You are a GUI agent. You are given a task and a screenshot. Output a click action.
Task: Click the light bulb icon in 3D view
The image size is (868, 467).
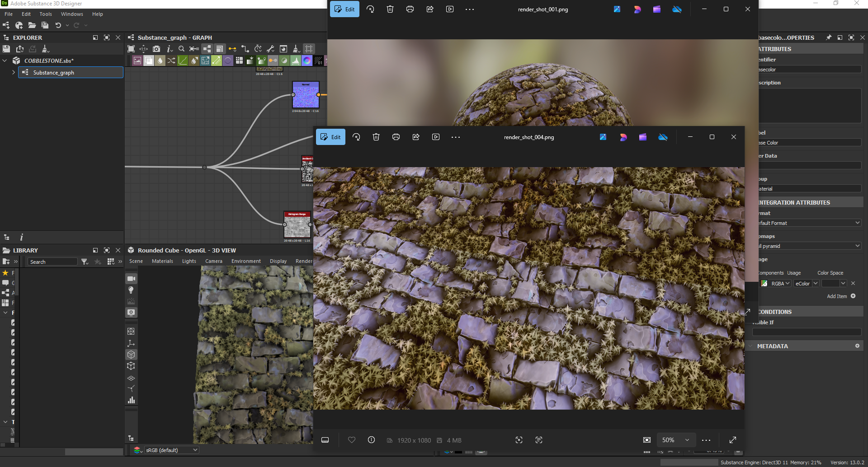click(131, 290)
